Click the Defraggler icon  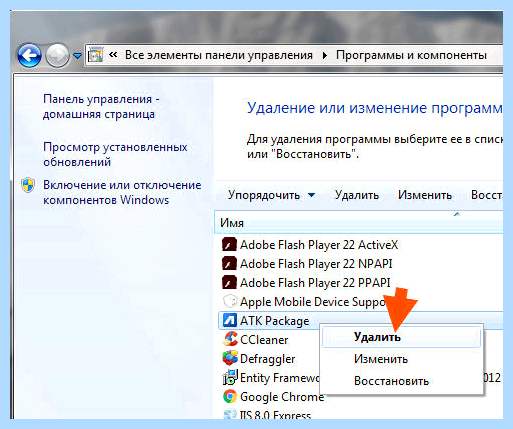229,358
